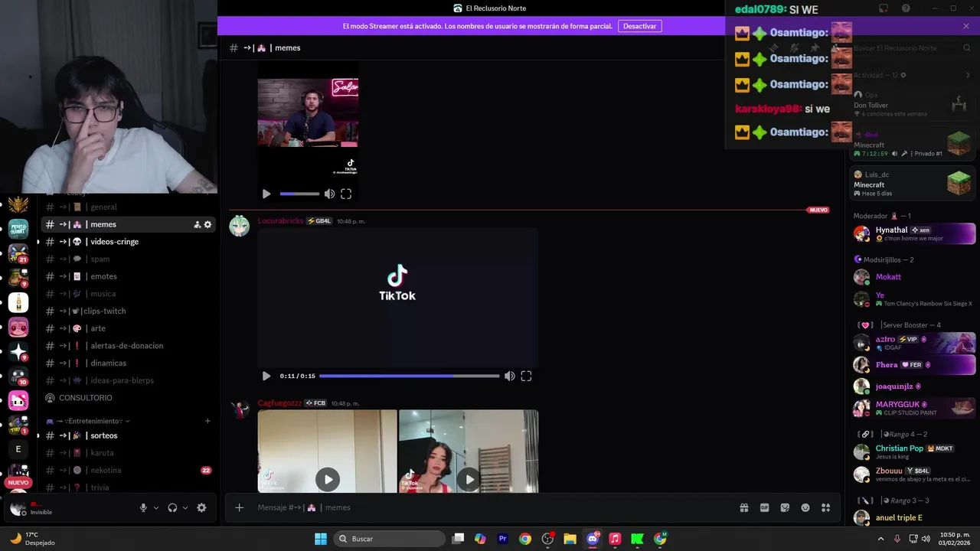Enter fullscreen on the 0:11 TikTok video
The width and height of the screenshot is (980, 551).
[526, 376]
